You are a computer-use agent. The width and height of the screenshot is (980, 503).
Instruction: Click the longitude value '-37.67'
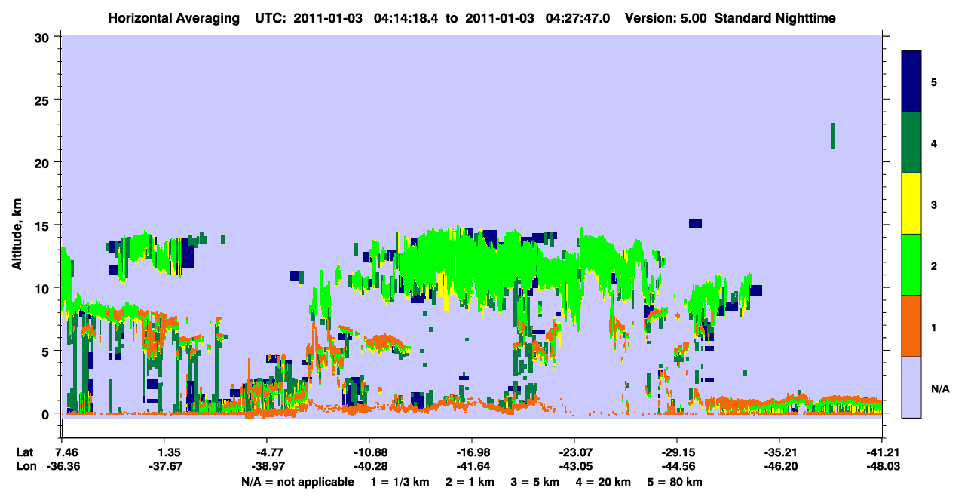click(164, 466)
